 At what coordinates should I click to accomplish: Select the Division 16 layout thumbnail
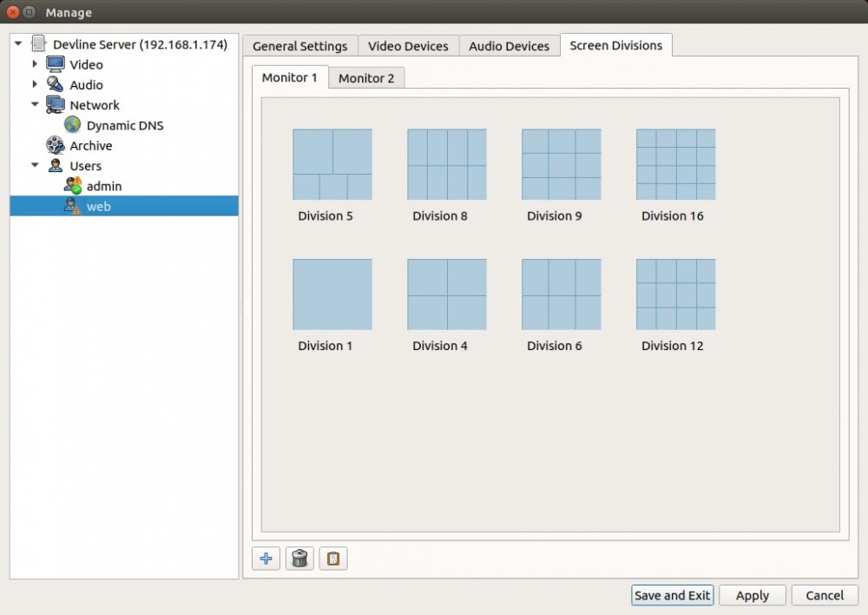coord(676,164)
